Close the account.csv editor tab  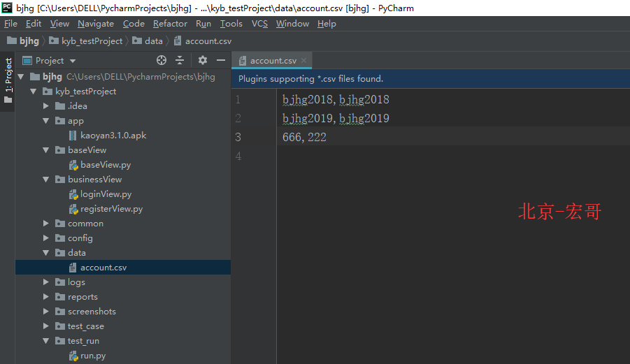[304, 61]
